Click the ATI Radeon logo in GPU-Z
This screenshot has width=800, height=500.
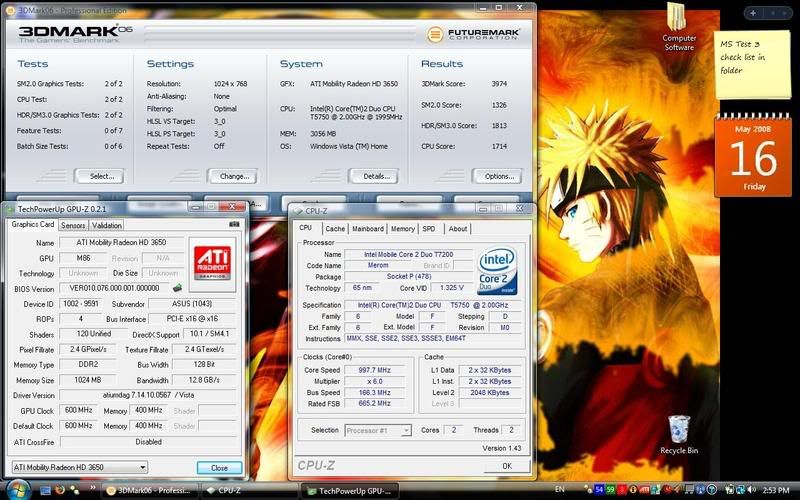click(x=212, y=263)
